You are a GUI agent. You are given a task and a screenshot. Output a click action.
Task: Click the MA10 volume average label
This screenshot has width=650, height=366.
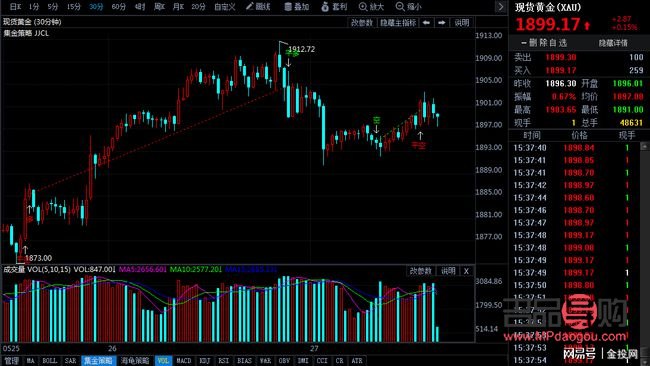196,269
